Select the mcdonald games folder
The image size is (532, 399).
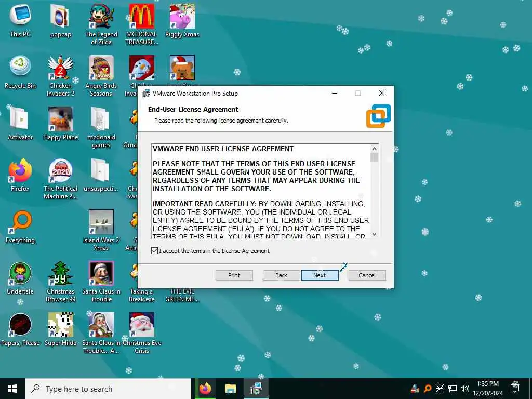pyautogui.click(x=101, y=128)
